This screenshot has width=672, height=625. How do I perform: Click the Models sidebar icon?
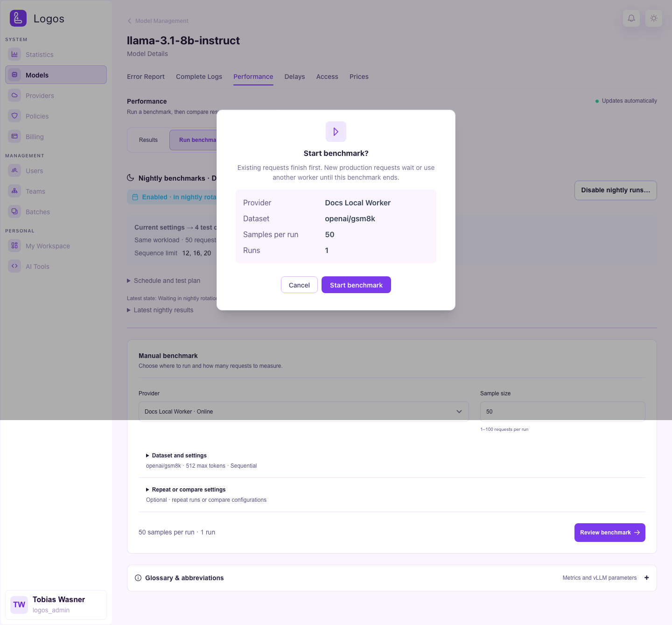[x=14, y=75]
